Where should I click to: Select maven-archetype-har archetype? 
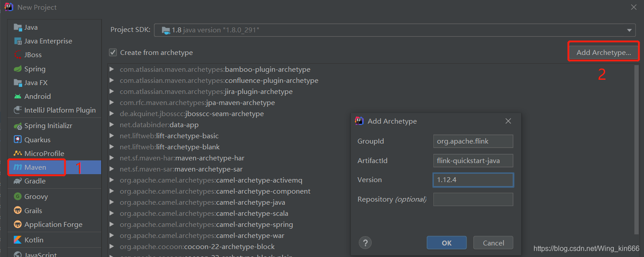tap(182, 158)
